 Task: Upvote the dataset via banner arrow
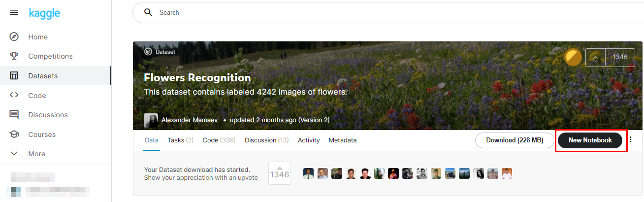[x=595, y=58]
